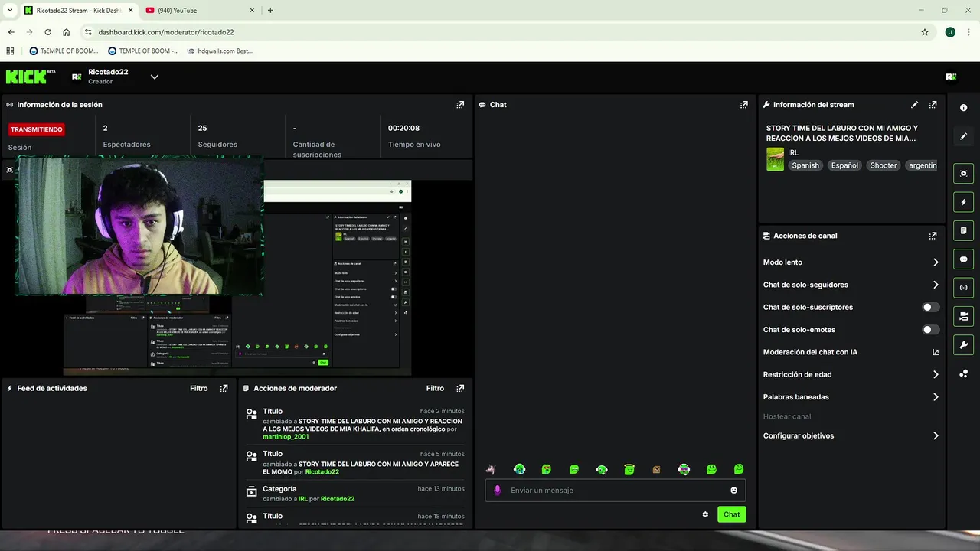Click the IRL category thumbnail image

click(775, 159)
